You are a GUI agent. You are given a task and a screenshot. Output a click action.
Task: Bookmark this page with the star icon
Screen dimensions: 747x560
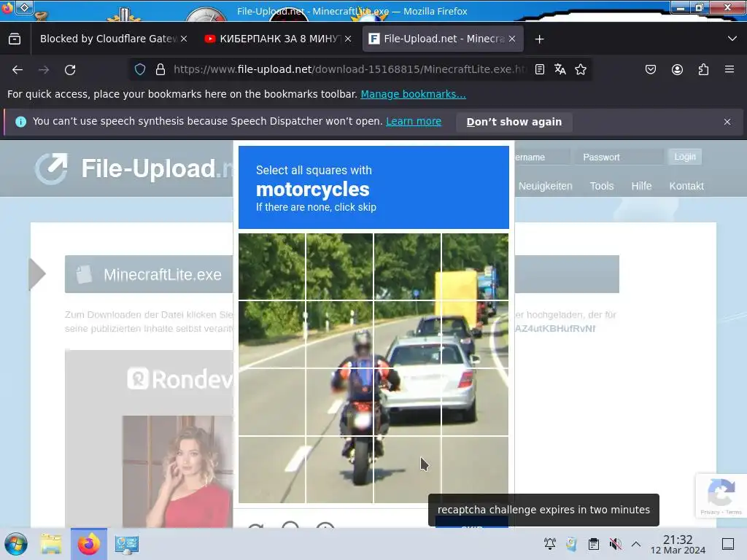click(x=581, y=69)
